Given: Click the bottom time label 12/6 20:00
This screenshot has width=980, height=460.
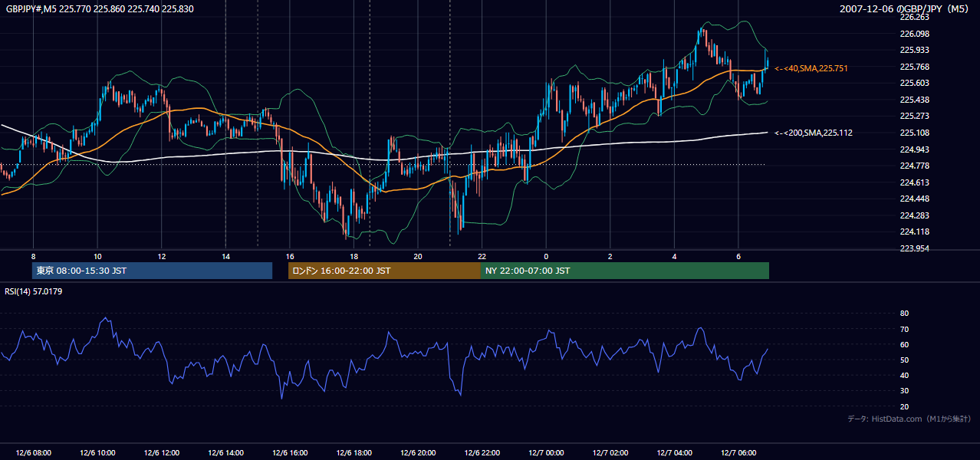Looking at the screenshot, I should (418, 453).
